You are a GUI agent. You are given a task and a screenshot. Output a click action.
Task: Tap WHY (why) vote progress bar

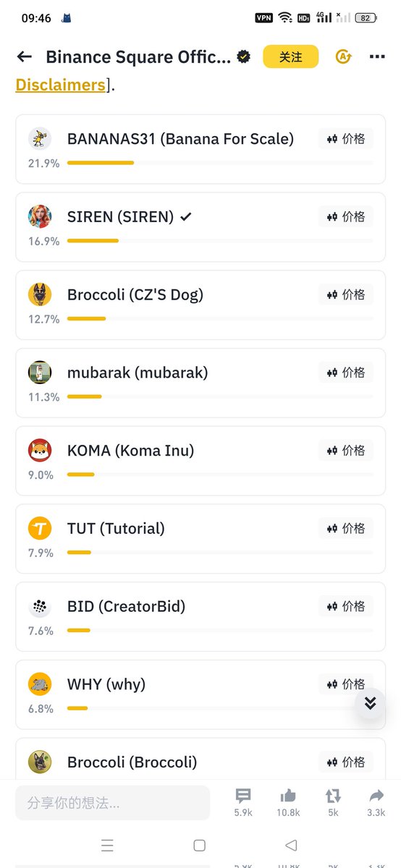(220, 708)
